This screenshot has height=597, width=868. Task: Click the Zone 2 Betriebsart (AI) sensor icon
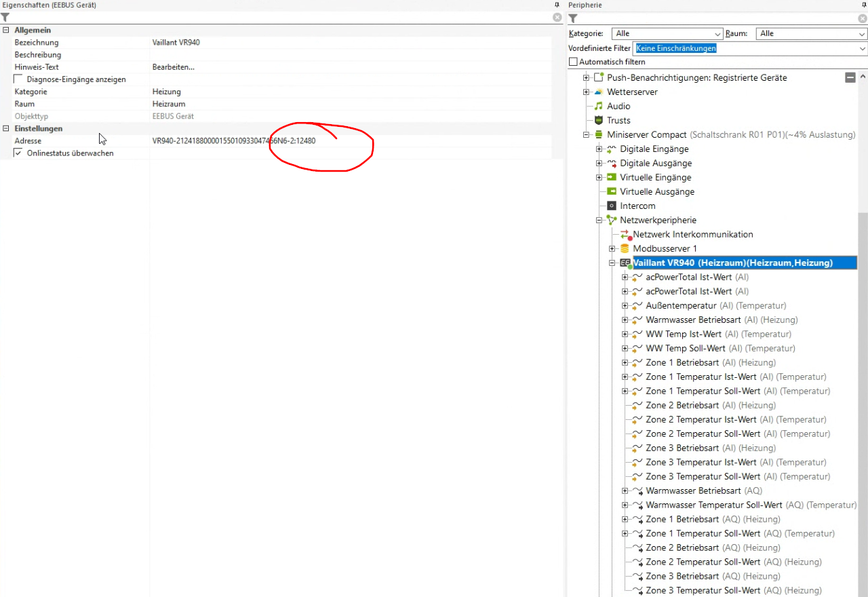click(x=637, y=406)
